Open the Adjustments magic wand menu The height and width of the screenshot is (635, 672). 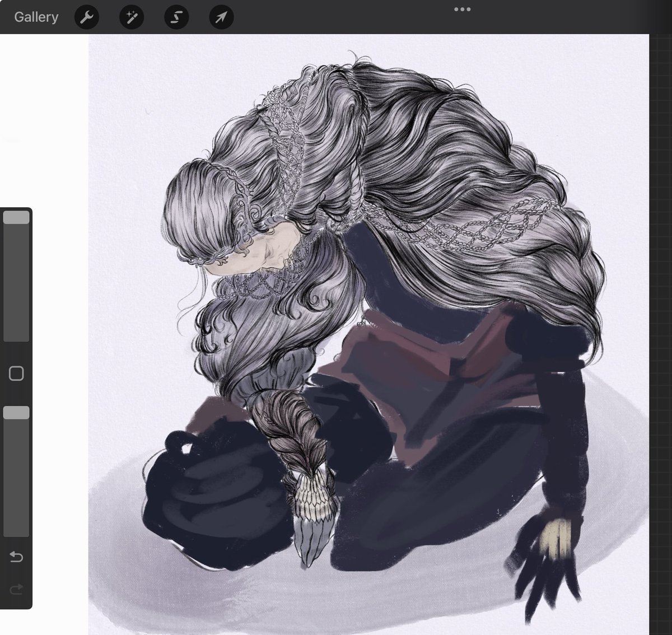tap(132, 17)
